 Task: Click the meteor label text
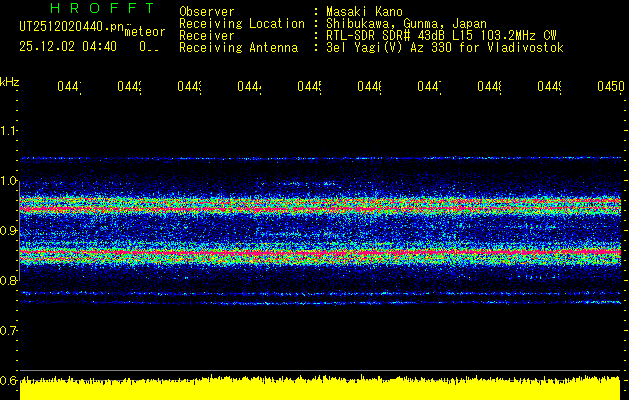tap(145, 32)
